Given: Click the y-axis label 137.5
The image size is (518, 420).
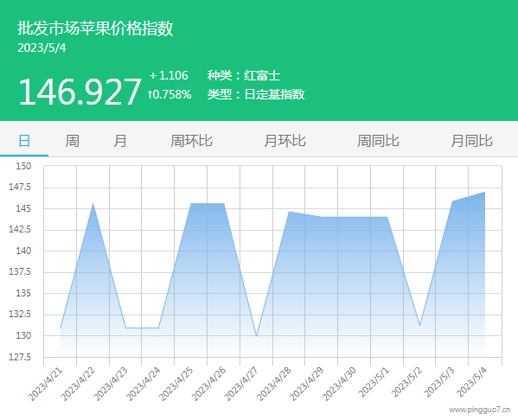Looking at the screenshot, I should click(x=20, y=271).
